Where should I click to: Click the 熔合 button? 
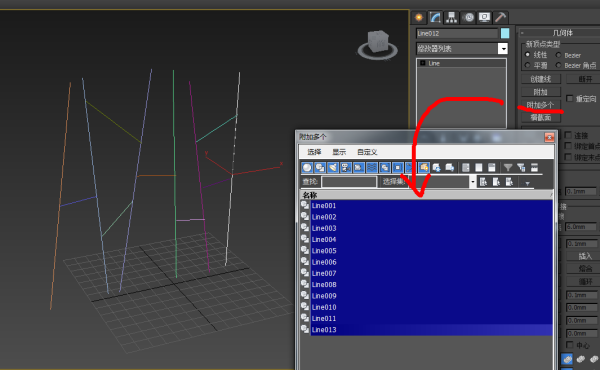tap(584, 269)
